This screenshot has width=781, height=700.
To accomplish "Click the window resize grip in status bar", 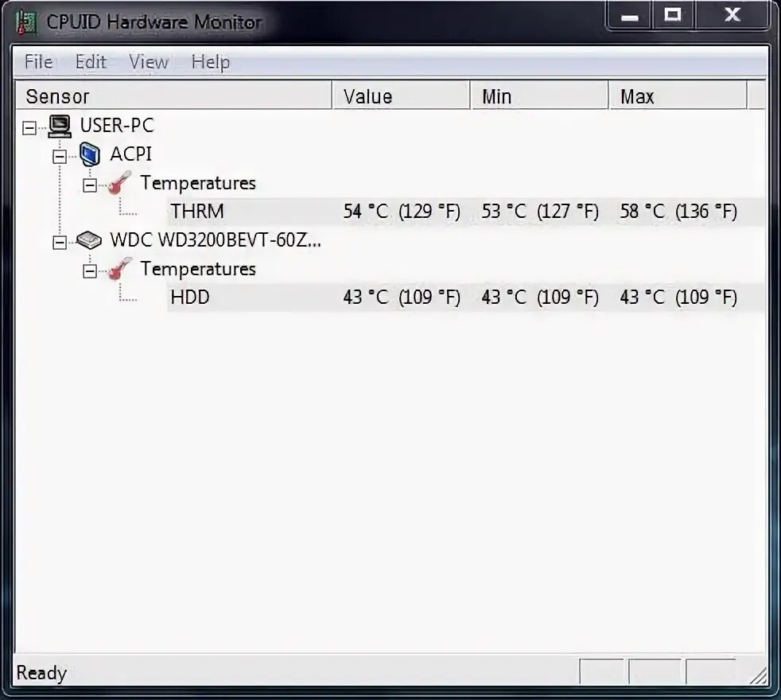I will pyautogui.click(x=758, y=675).
